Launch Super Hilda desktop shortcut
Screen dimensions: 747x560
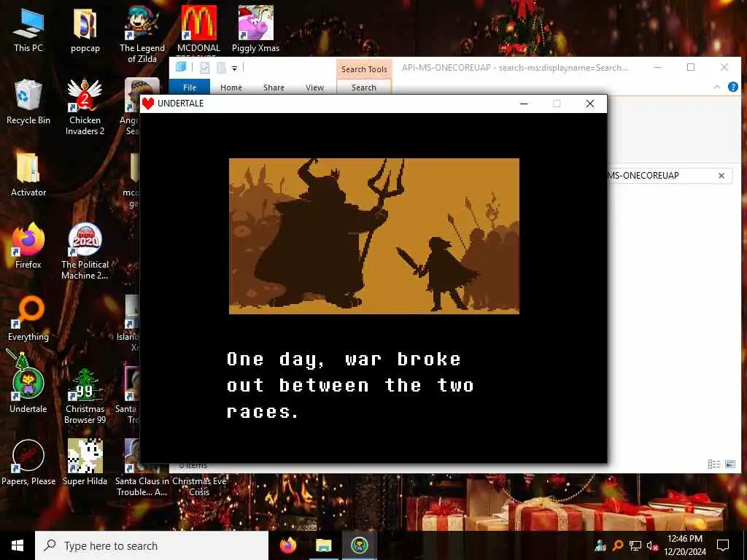point(85,462)
